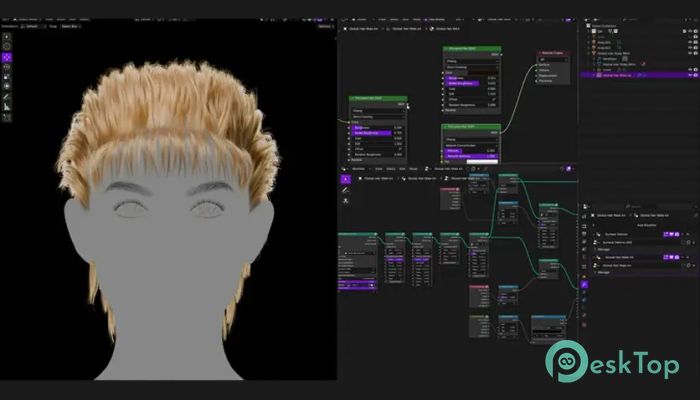Select the Annotate tool in viewport toolbar

pyautogui.click(x=7, y=97)
